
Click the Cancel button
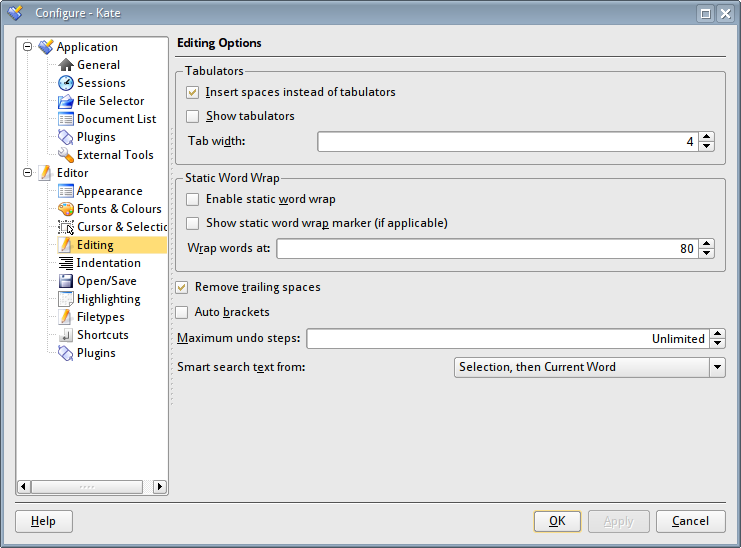[690, 521]
